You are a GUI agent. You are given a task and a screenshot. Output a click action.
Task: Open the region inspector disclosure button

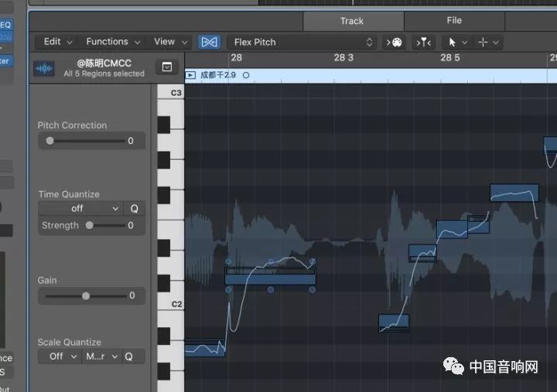point(167,67)
